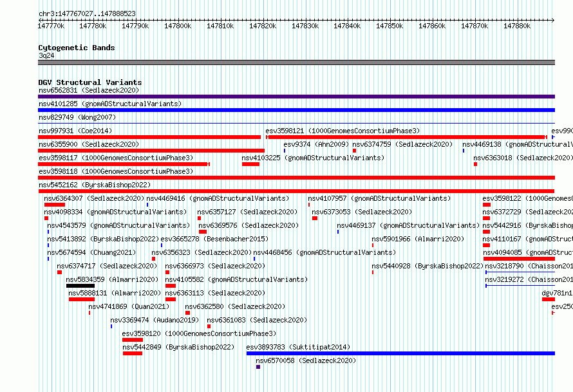Open esv3598121 1000GenomesConsortiumPhase3 label
This screenshot has width=573, height=392.
click(x=343, y=131)
